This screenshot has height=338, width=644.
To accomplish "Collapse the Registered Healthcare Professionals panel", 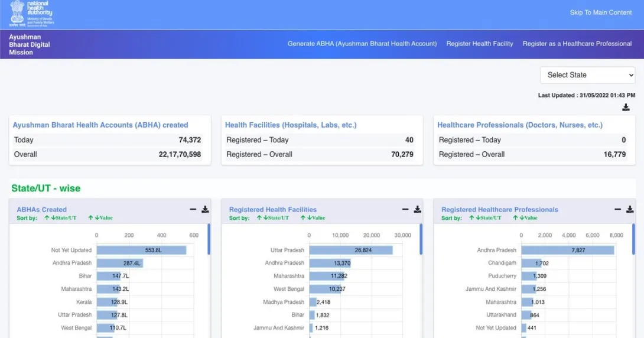I will (617, 209).
